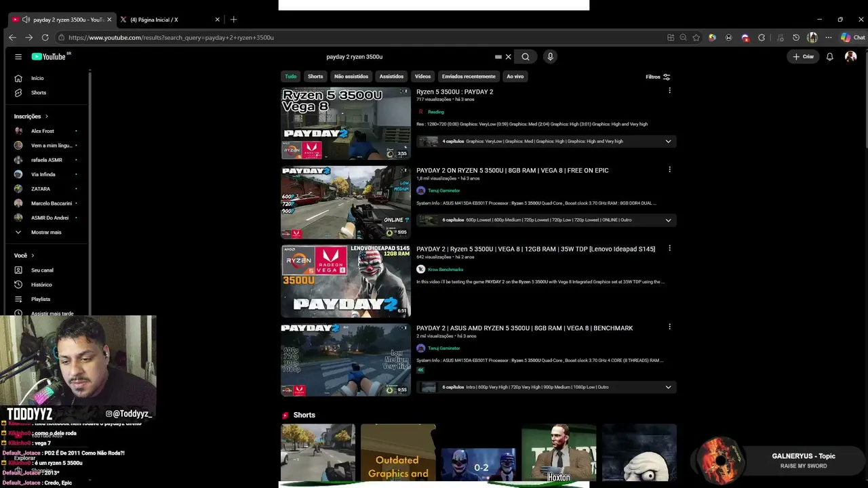This screenshot has height=488, width=868.
Task: Start voice search with the microphone icon
Action: pyautogui.click(x=550, y=57)
